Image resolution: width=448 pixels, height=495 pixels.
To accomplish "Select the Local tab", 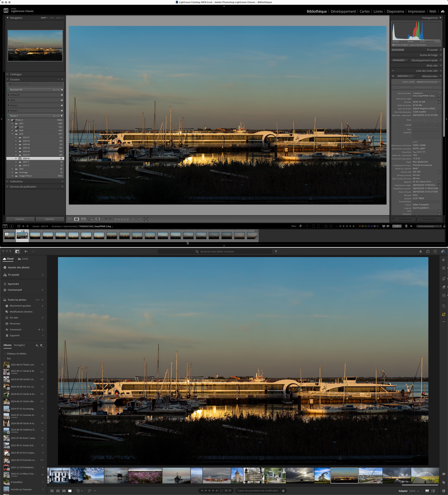I will click(x=23, y=259).
